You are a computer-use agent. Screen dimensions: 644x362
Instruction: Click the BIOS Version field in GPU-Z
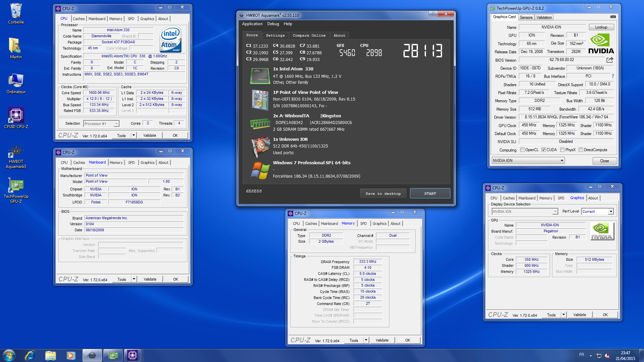coord(562,60)
